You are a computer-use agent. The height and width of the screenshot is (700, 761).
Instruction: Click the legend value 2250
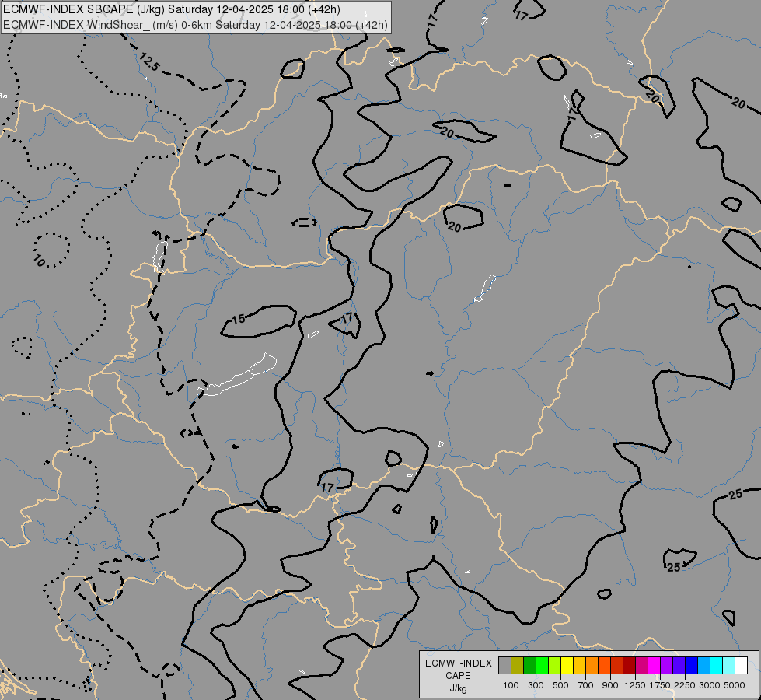pyautogui.click(x=685, y=685)
